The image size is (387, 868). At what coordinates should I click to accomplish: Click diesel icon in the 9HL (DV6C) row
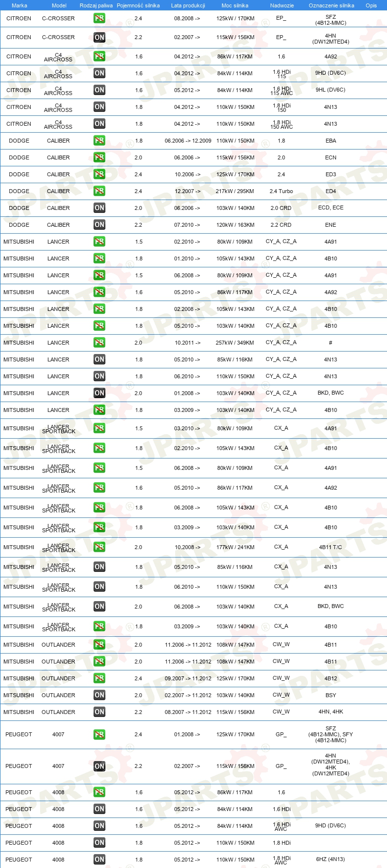(99, 90)
